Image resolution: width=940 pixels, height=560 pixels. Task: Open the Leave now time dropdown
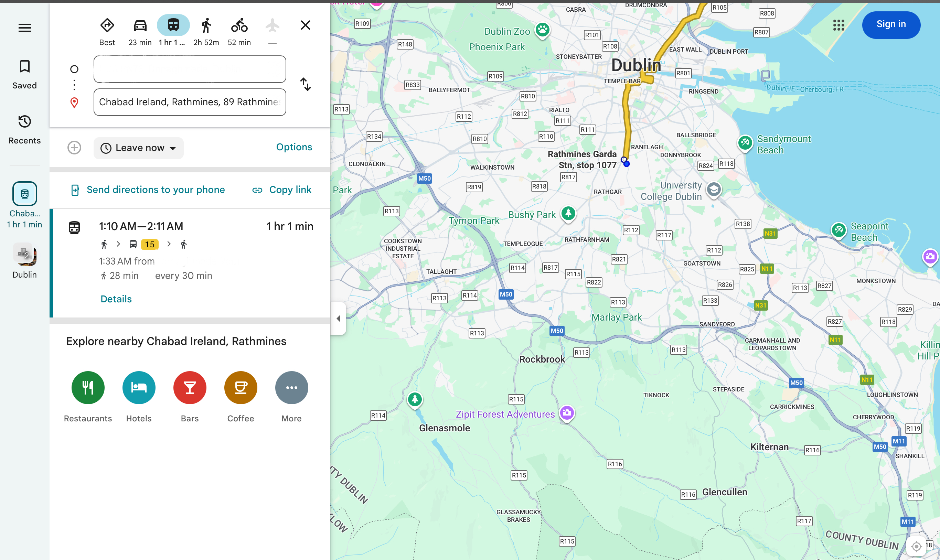click(x=139, y=148)
